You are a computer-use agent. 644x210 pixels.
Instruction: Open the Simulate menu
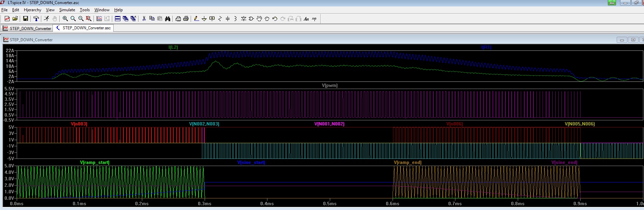coord(67,10)
